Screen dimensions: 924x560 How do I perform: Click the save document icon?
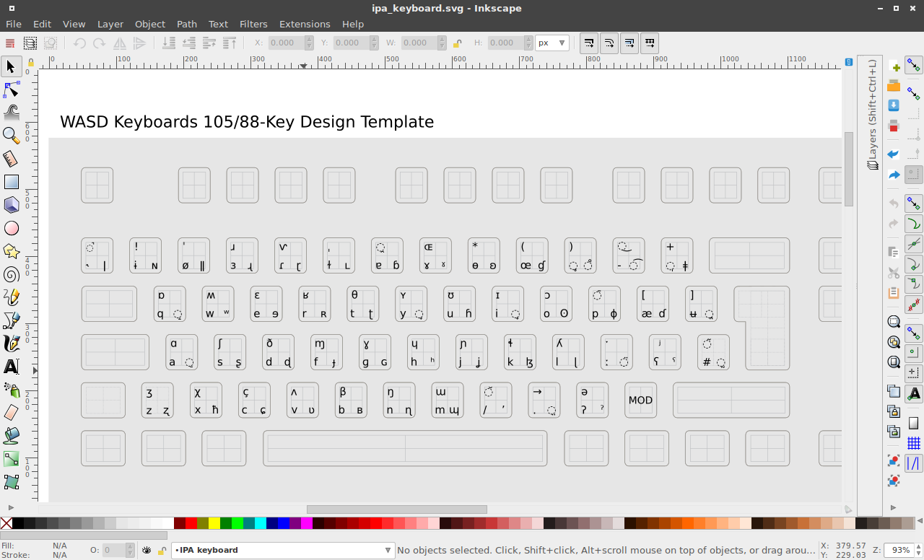point(894,105)
